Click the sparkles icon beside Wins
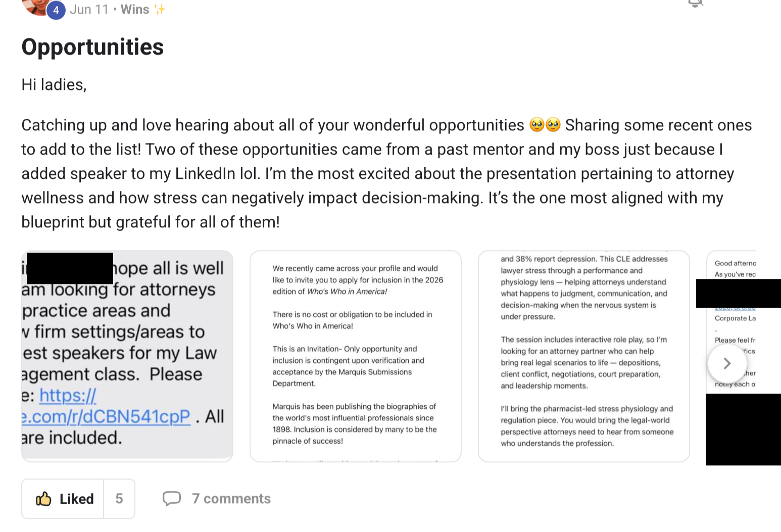Image resolution: width=781 pixels, height=532 pixels. click(x=160, y=9)
